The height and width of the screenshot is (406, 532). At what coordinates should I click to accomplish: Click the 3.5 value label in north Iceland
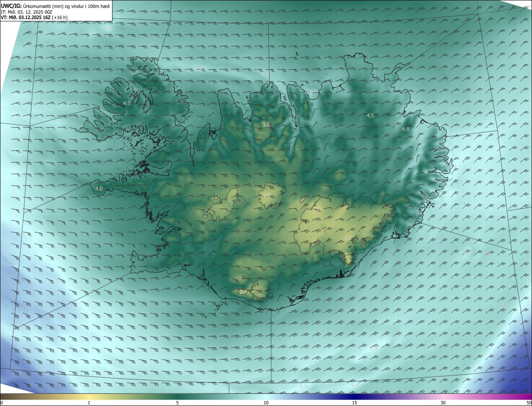[x=266, y=125]
